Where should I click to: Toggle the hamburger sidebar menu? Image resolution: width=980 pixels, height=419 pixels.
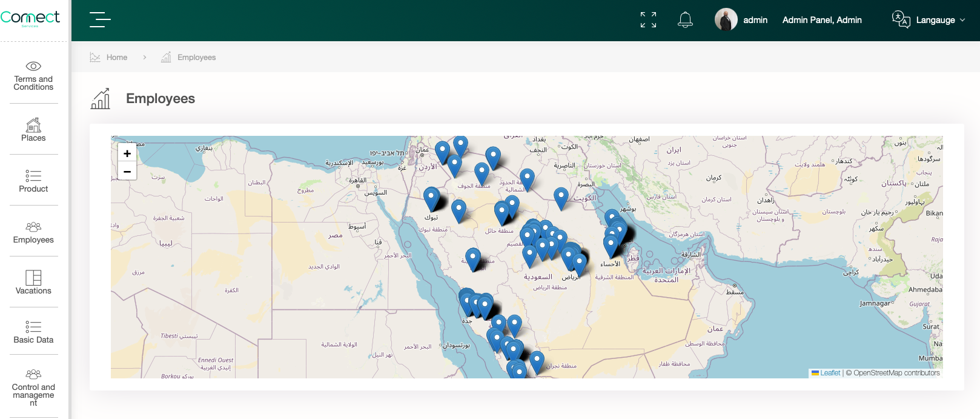[x=100, y=20]
